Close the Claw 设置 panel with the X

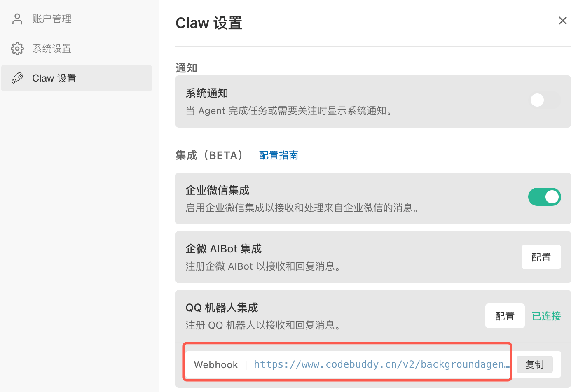pos(563,20)
